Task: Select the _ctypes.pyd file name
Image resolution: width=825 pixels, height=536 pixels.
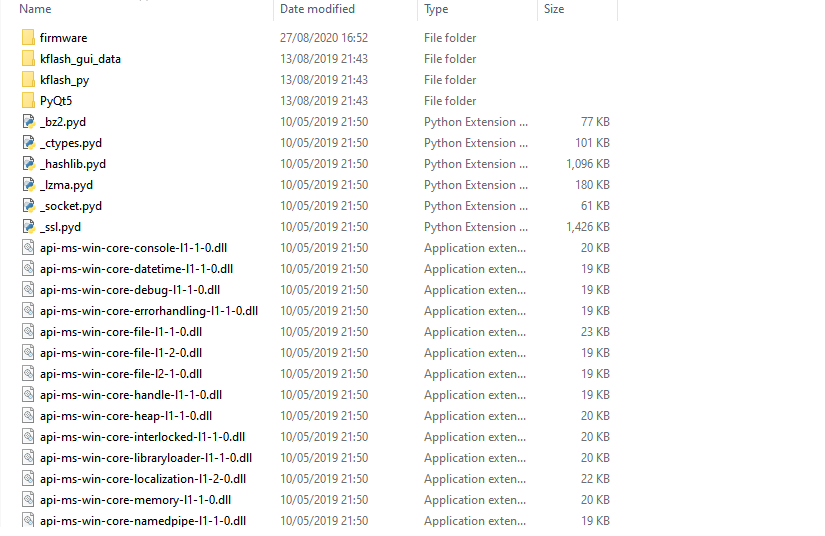Action: pyautogui.click(x=71, y=143)
